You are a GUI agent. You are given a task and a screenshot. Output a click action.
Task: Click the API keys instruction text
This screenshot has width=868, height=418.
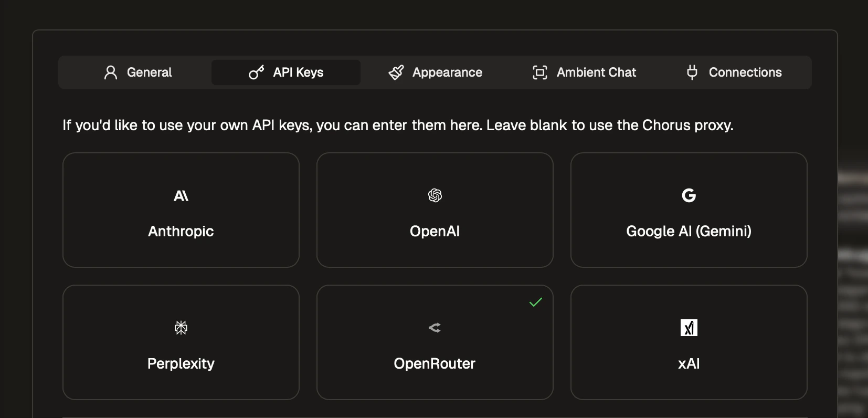tap(398, 126)
